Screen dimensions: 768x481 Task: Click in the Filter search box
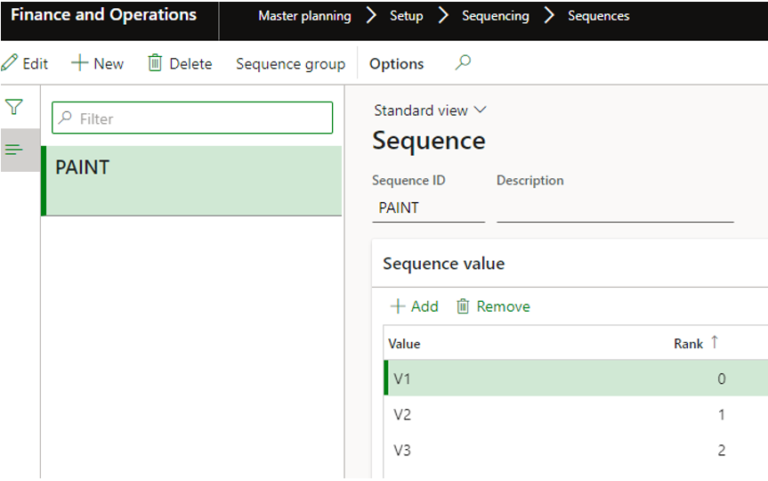click(x=200, y=118)
